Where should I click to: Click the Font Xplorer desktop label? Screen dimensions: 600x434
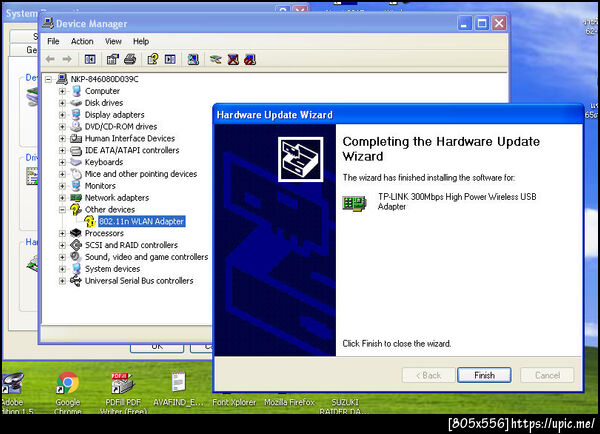[x=234, y=402]
